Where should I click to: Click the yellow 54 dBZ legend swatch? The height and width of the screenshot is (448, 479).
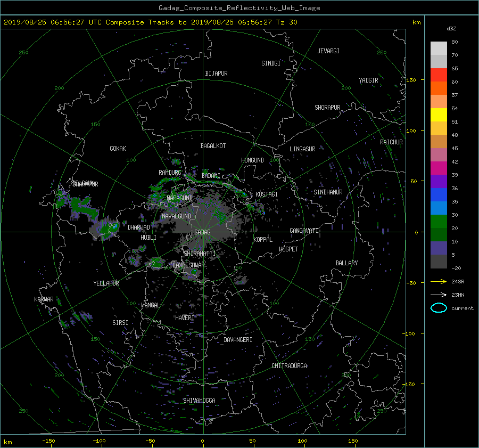[439, 115]
